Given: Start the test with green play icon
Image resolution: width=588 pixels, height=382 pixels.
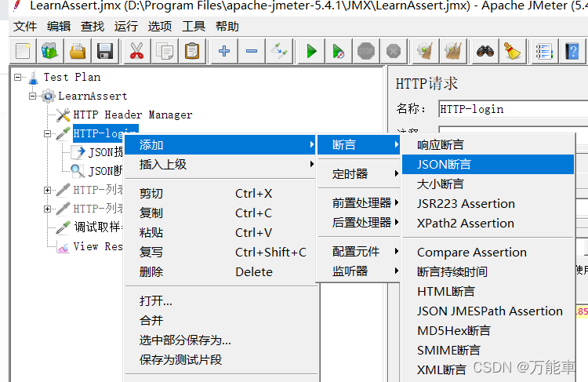Looking at the screenshot, I should tap(311, 51).
